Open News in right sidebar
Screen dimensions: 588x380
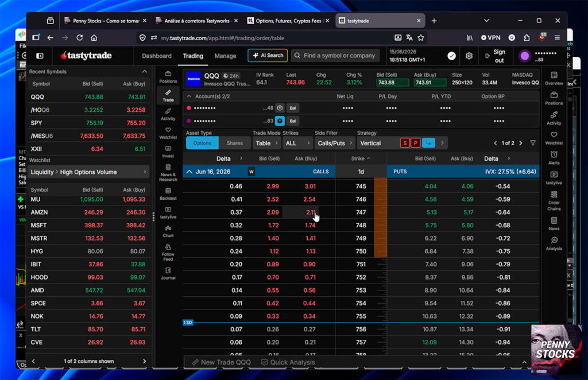click(554, 224)
